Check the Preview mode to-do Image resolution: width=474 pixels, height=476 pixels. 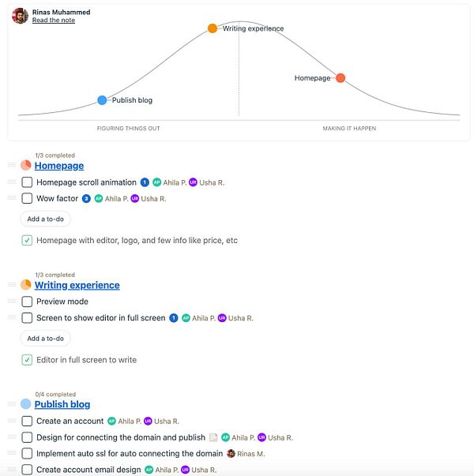point(27,302)
